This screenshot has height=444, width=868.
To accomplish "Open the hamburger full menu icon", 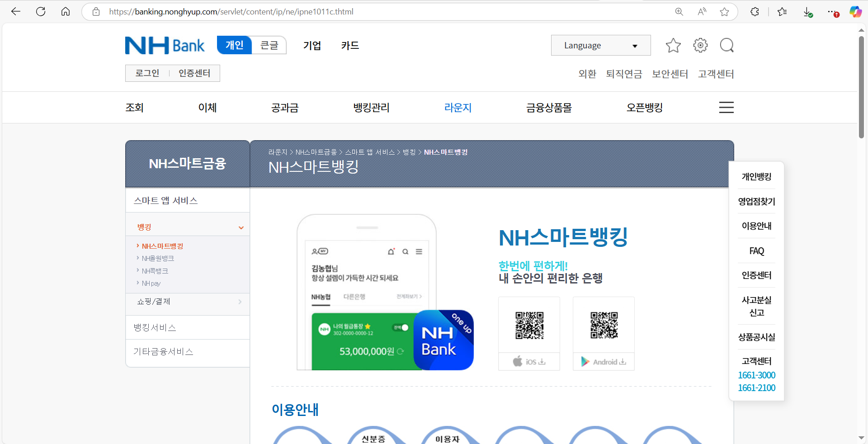I will click(x=726, y=107).
